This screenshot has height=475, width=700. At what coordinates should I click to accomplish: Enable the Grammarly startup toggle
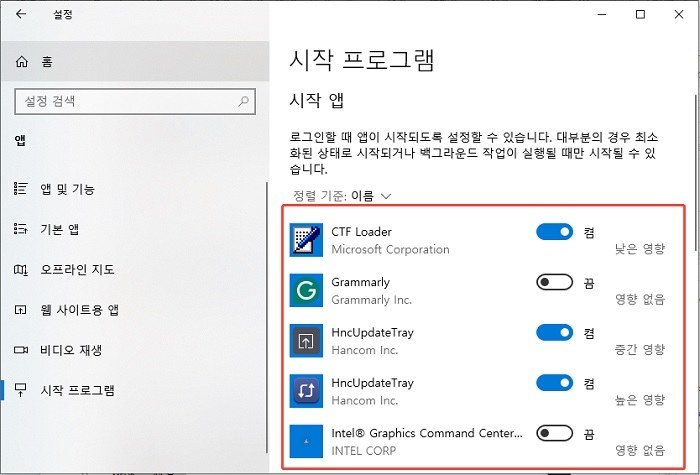point(554,282)
